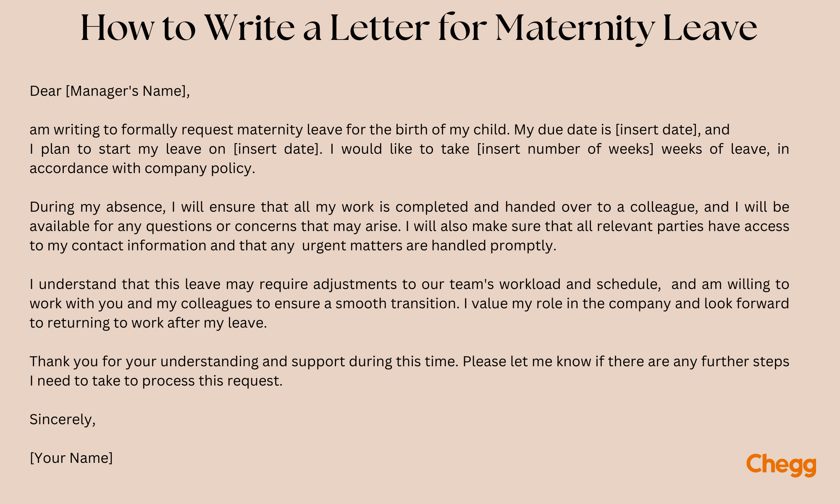
Task: Click "During my absence" paragraph opening
Action: [97, 207]
